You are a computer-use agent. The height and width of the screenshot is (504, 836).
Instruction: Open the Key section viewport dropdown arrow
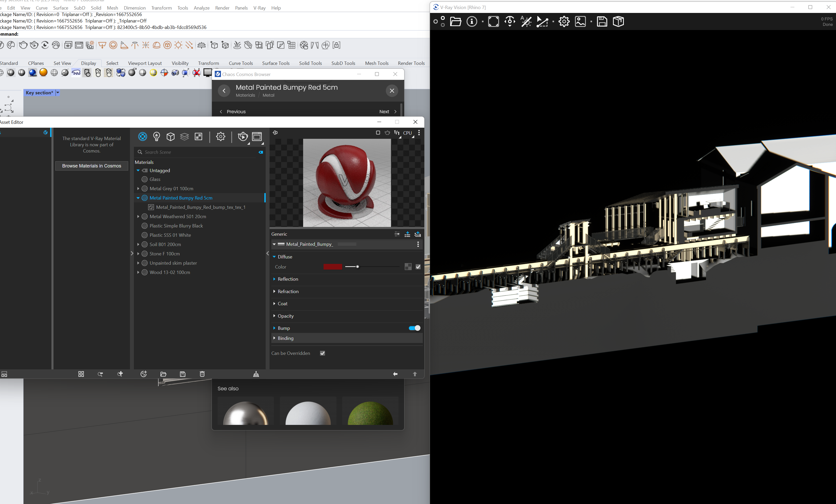coord(58,93)
